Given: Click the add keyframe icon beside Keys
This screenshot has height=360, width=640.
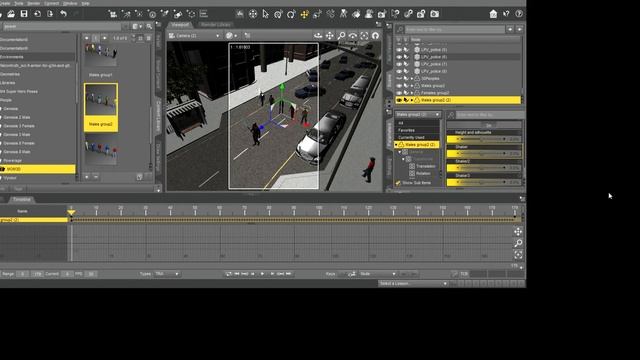Looking at the screenshot, I should pyautogui.click(x=352, y=274).
